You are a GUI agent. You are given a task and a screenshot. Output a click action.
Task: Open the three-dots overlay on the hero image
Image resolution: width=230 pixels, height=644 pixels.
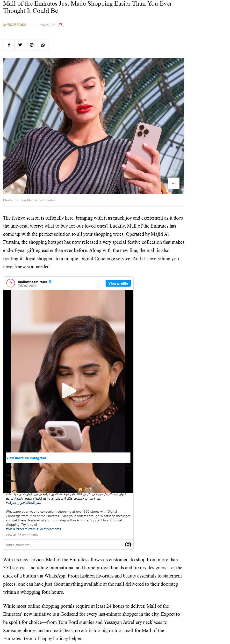click(x=173, y=183)
